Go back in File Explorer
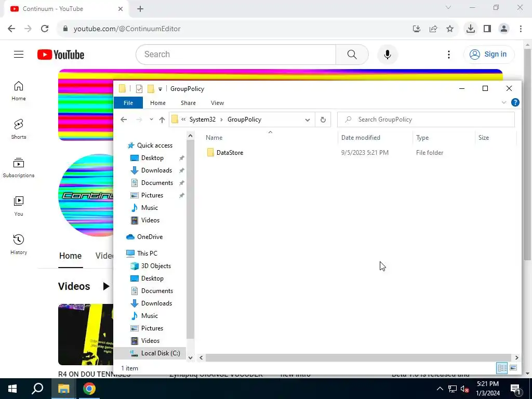The height and width of the screenshot is (399, 532). 124,119
